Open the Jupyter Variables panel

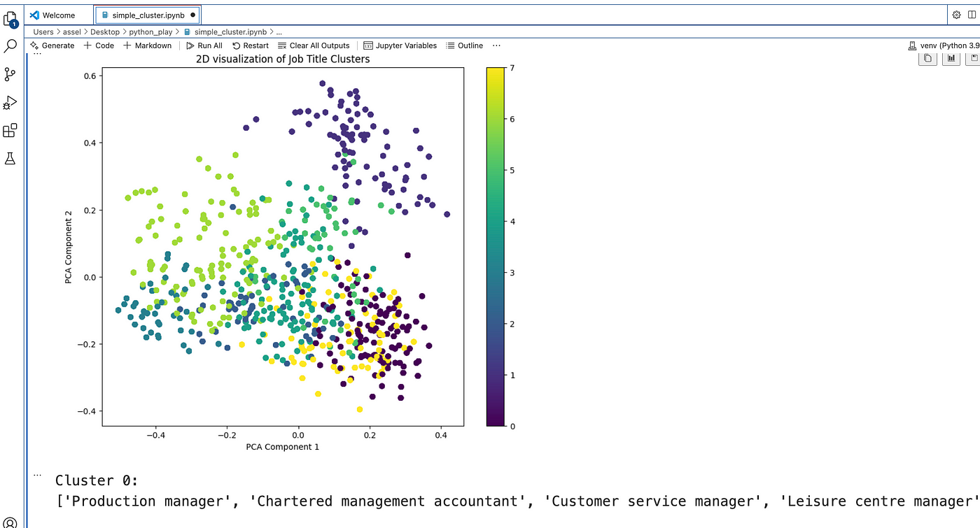click(400, 45)
